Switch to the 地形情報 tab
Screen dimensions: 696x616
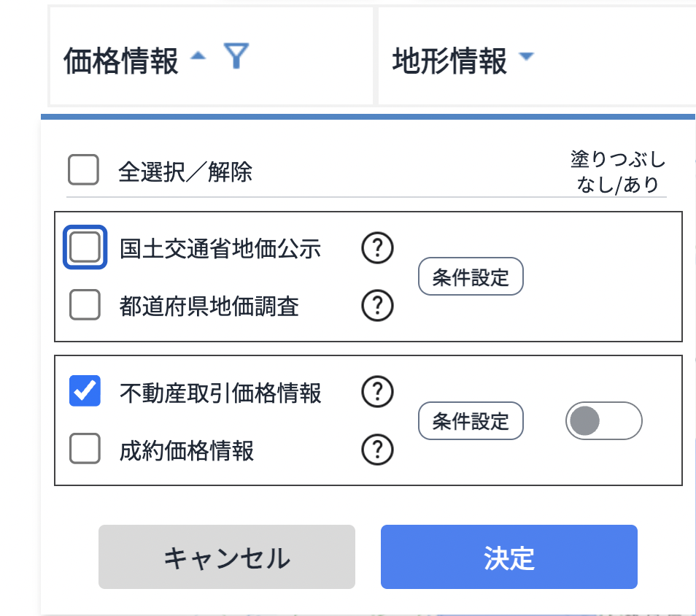(449, 61)
